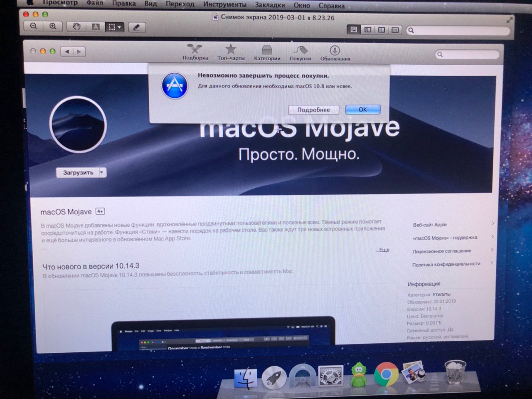Open the Файл menu
Image resolution: width=532 pixels, height=399 pixels.
(x=95, y=3)
